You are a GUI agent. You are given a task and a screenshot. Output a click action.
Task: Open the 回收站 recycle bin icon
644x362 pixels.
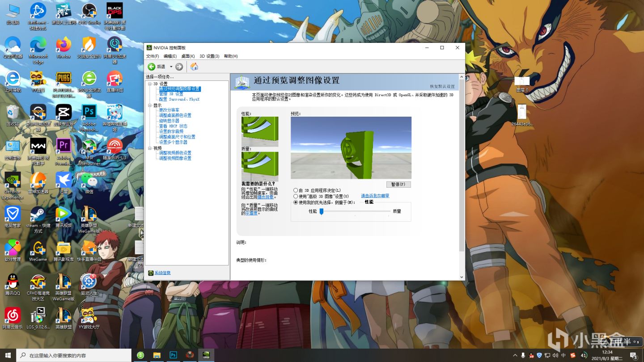point(13,115)
